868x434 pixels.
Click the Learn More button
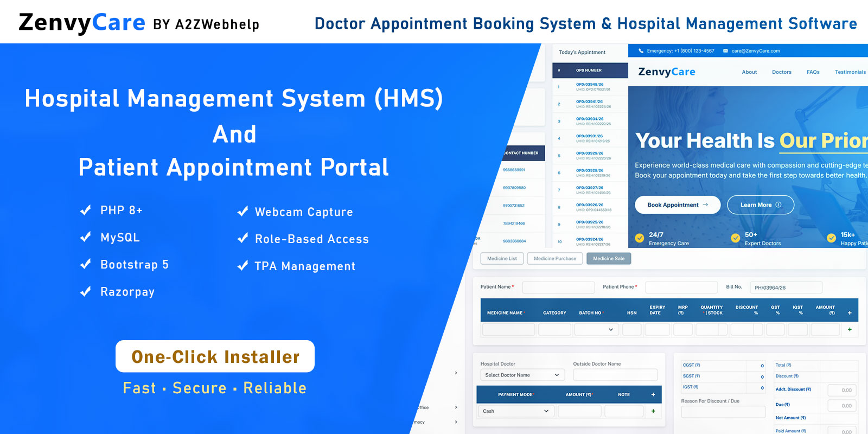[x=761, y=205]
